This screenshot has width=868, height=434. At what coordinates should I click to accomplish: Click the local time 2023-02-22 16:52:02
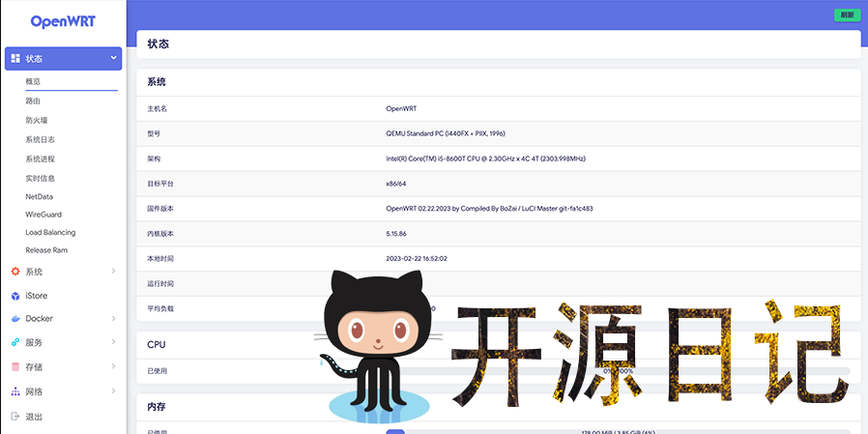[x=417, y=258]
